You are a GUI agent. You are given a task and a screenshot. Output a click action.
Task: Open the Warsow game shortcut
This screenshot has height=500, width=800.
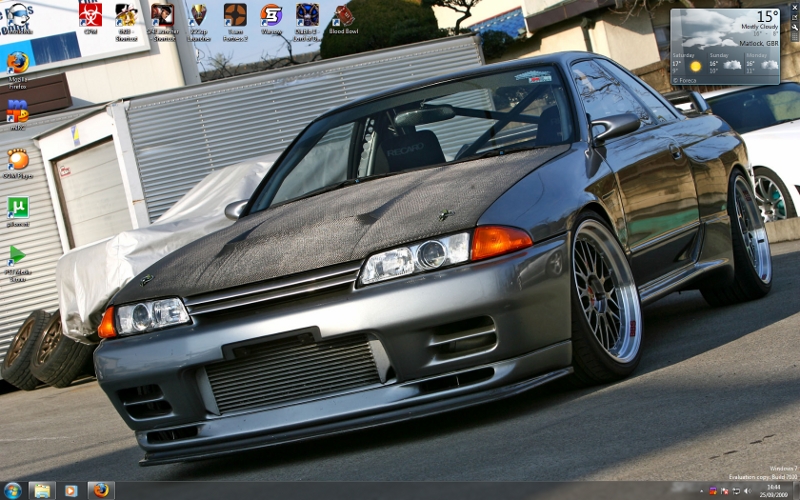tap(271, 15)
